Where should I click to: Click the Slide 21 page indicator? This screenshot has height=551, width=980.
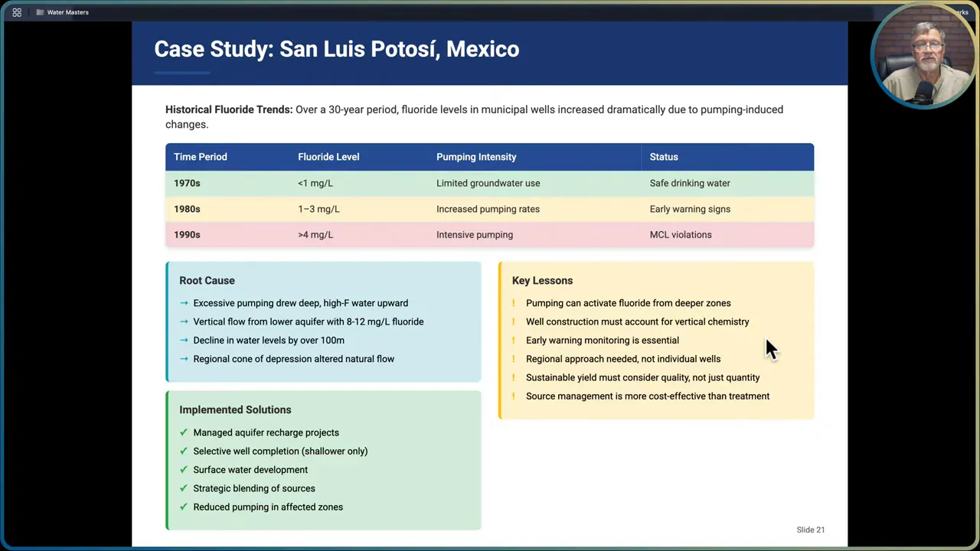[810, 530]
